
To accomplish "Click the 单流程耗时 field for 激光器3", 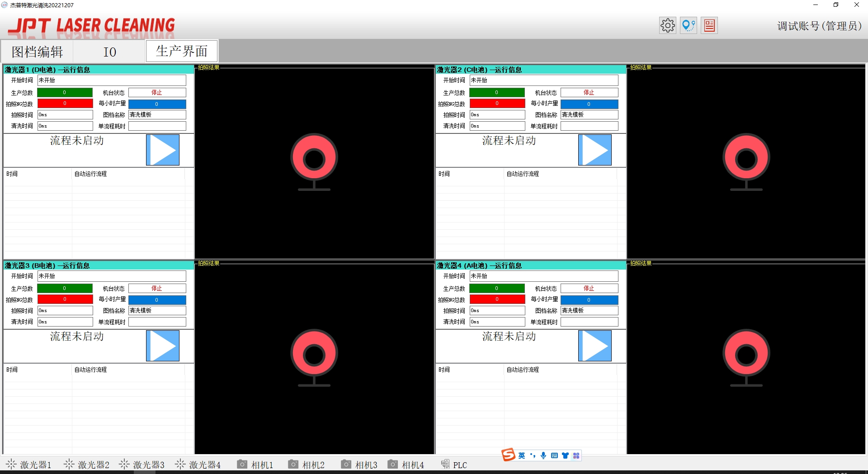I will (x=157, y=322).
